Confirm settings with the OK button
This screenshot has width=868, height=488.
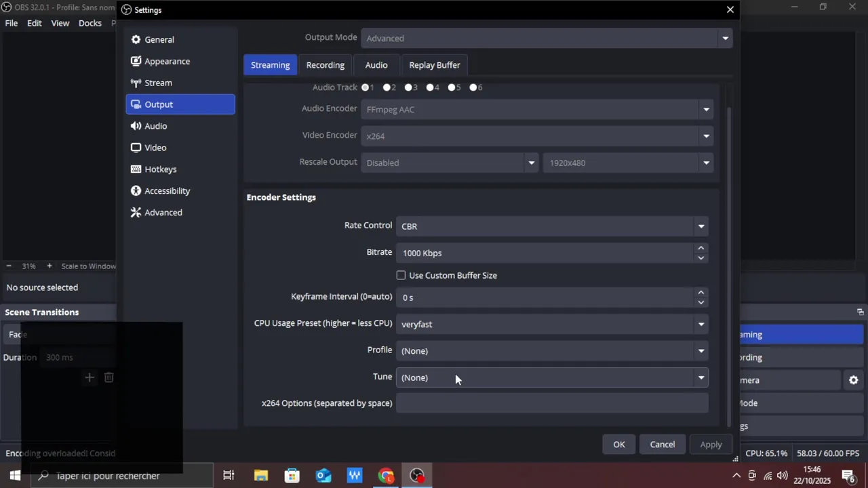[619, 445]
